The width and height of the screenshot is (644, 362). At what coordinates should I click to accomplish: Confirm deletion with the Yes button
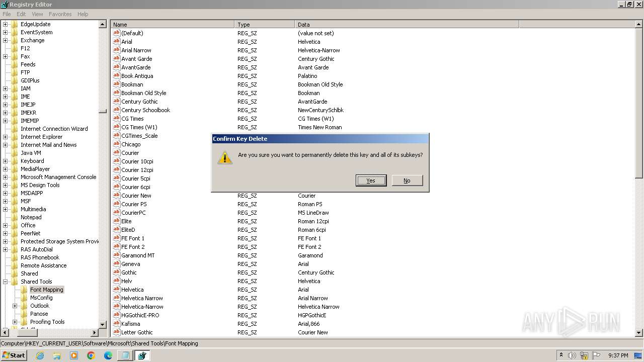coord(371,180)
